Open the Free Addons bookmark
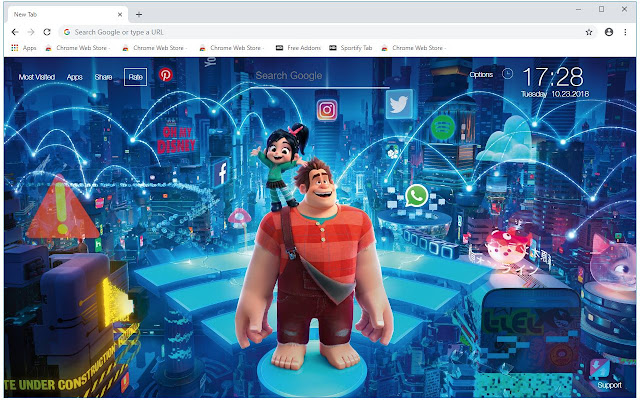The height and width of the screenshot is (400, 640). (x=298, y=48)
